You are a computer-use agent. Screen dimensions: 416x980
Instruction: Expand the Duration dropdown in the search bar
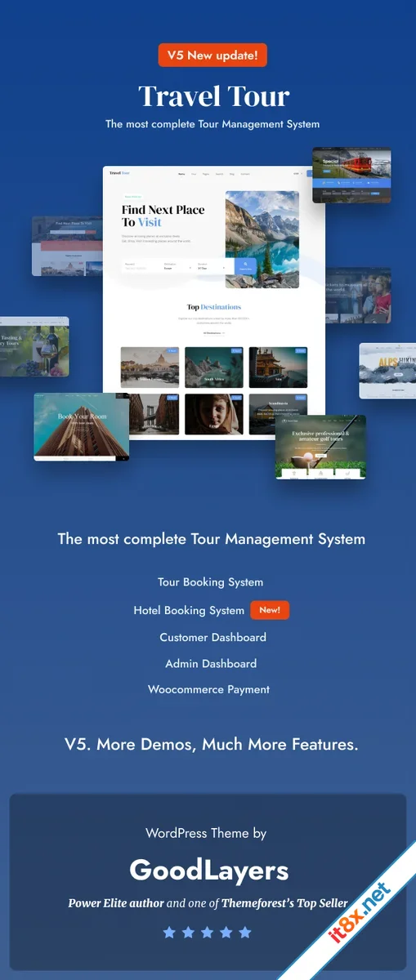213,266
